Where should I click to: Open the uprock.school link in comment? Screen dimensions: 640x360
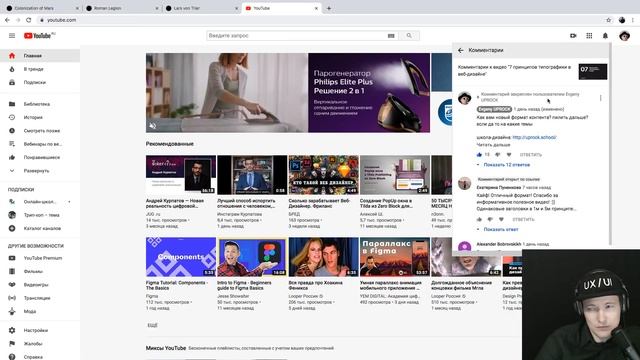point(534,138)
